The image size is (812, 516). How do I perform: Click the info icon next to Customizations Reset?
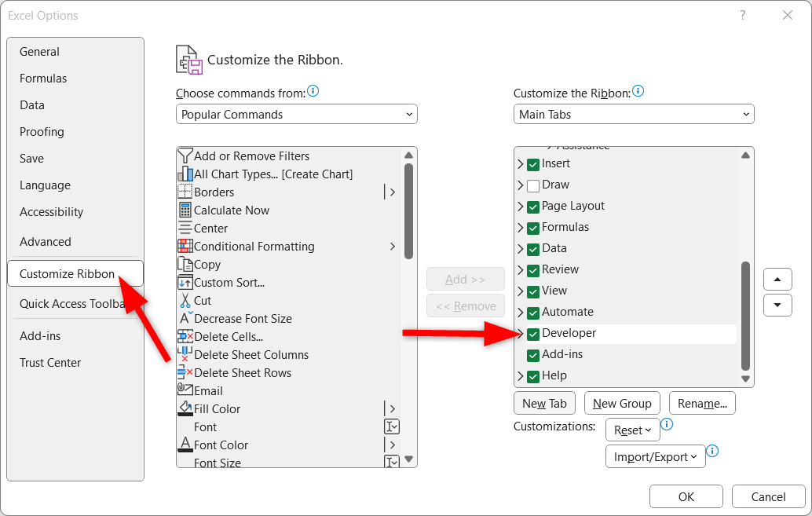point(667,424)
